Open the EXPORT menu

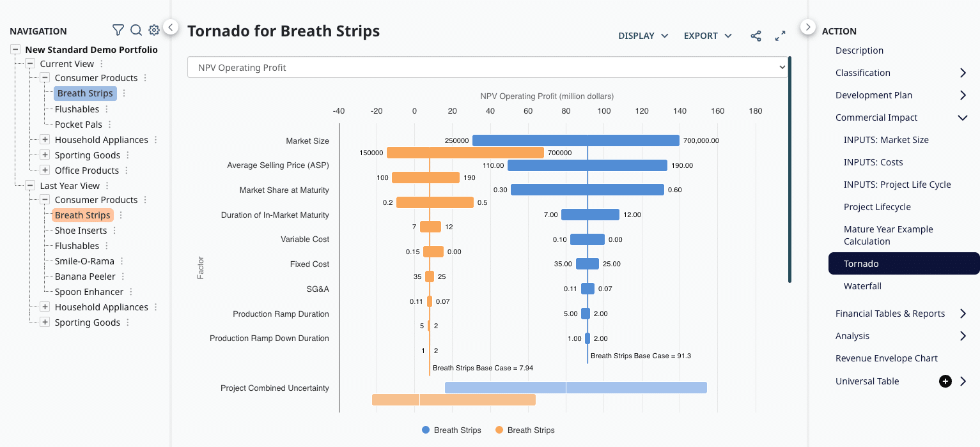click(x=708, y=36)
